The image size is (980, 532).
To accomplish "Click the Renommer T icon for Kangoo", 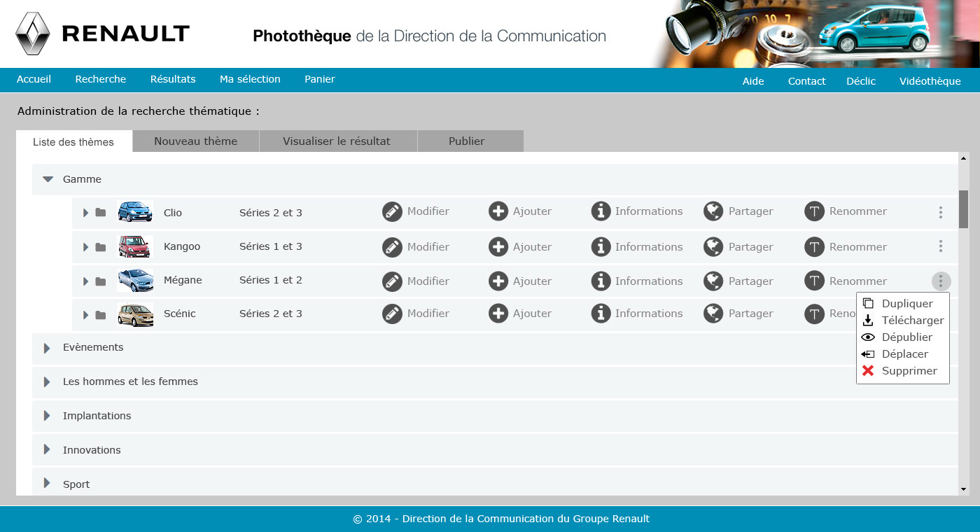I will 814,247.
